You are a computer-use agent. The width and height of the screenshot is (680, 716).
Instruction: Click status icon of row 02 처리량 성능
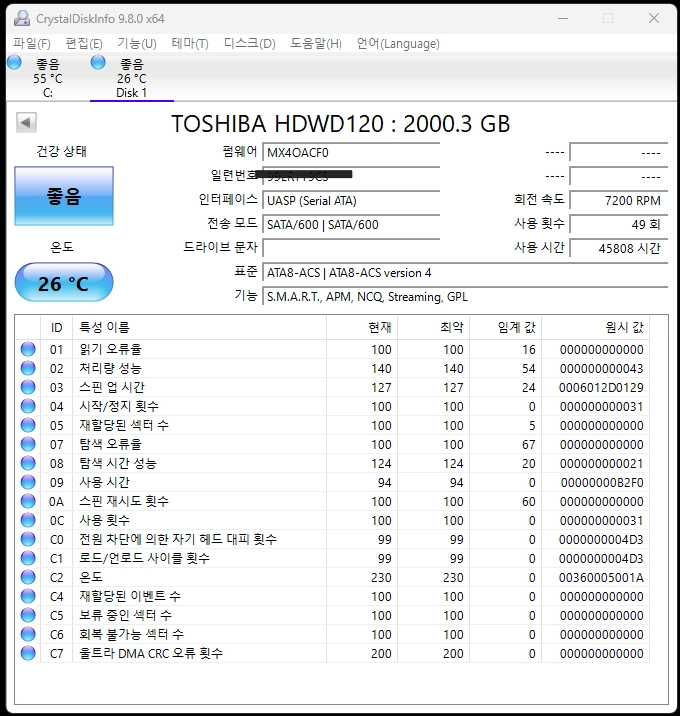28,369
